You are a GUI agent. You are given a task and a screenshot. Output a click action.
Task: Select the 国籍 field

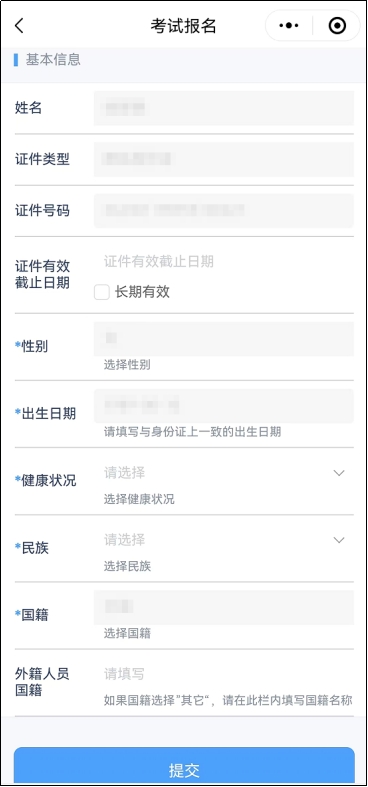[x=224, y=607]
